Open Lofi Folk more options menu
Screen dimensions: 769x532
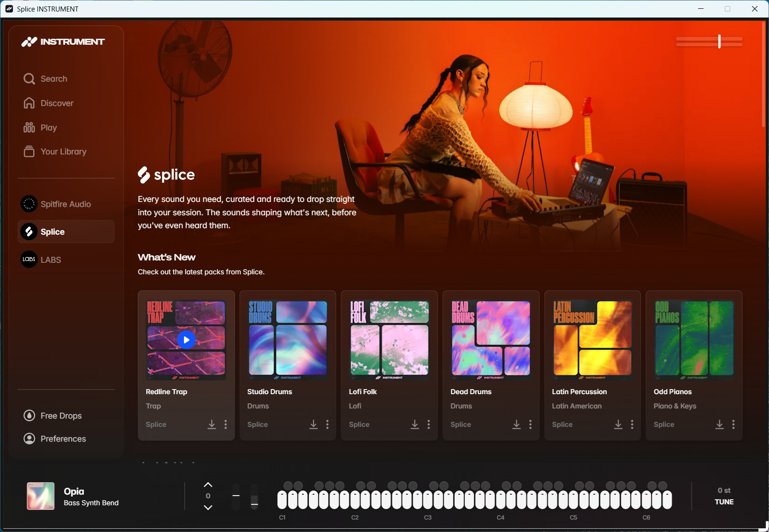pyautogui.click(x=429, y=425)
